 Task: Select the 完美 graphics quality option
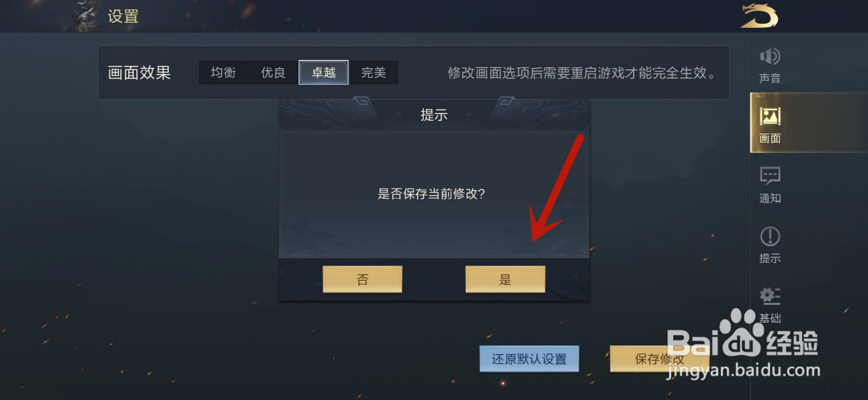click(x=373, y=73)
